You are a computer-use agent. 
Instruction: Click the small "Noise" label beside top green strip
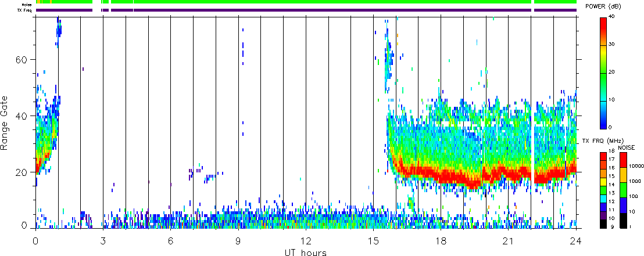coord(27,4)
